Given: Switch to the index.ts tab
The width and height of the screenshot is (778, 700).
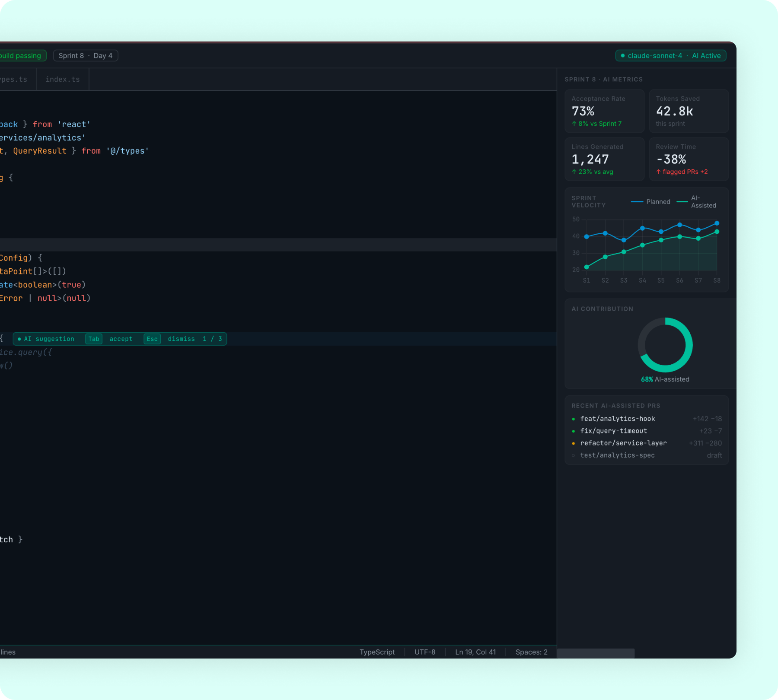Looking at the screenshot, I should coord(63,79).
